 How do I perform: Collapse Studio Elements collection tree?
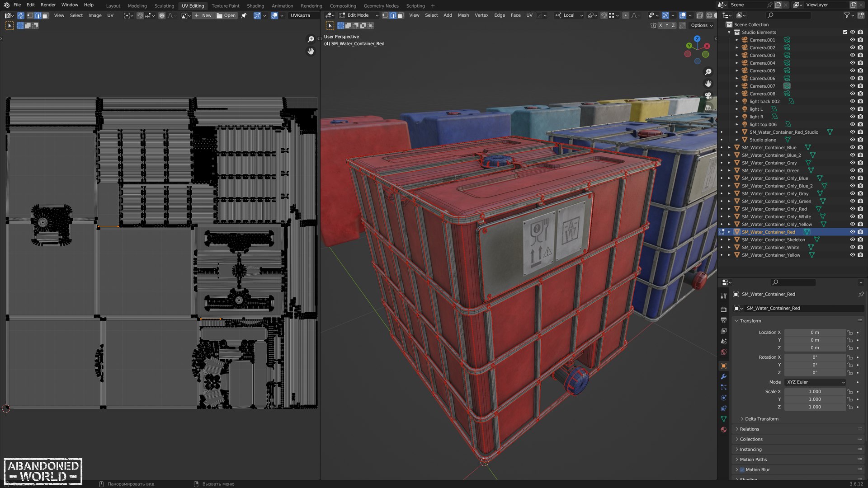click(x=729, y=32)
